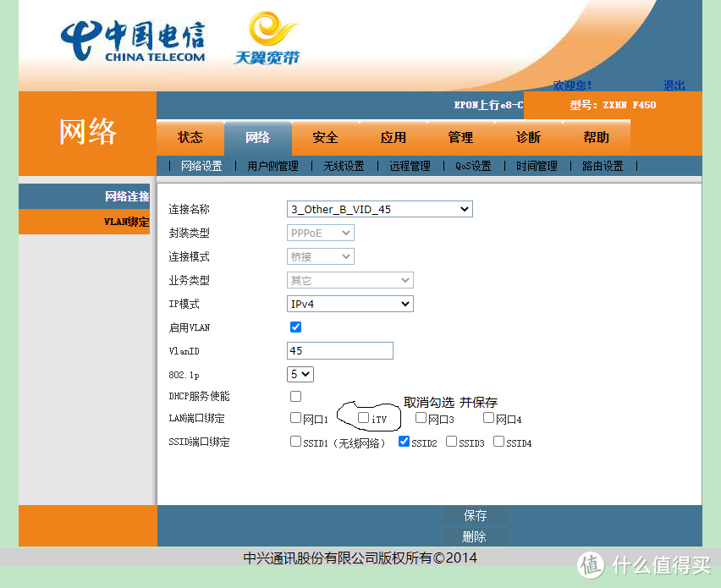Image resolution: width=721 pixels, height=588 pixels.
Task: Switch to the 状态 tab
Action: tap(190, 136)
